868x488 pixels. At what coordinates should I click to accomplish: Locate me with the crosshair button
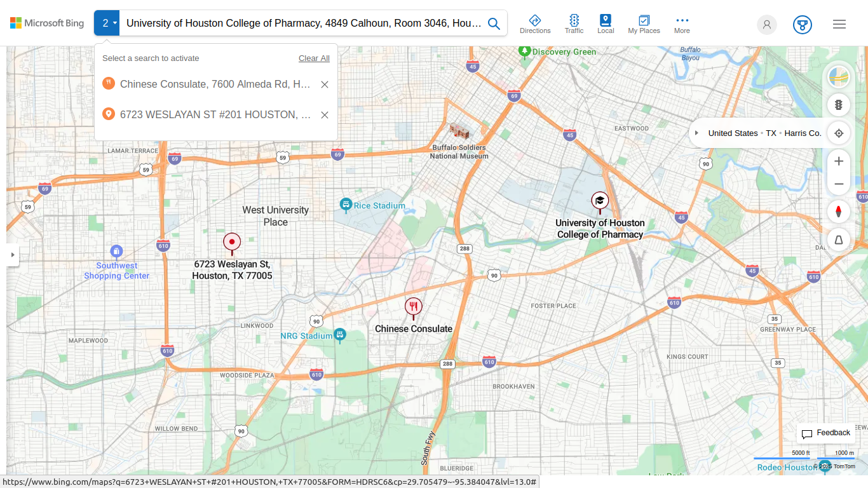pos(839,133)
